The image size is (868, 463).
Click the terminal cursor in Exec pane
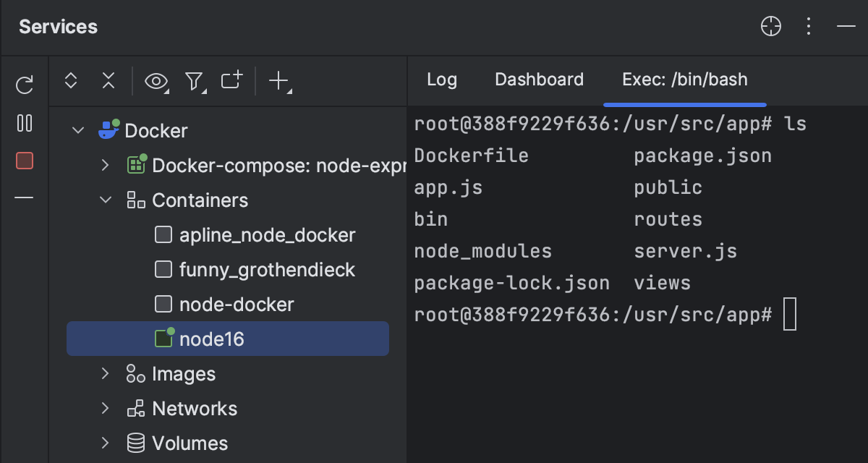(x=790, y=314)
